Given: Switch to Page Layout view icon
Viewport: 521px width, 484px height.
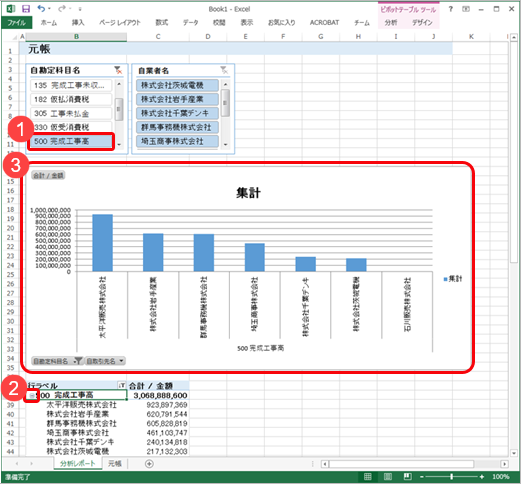Looking at the screenshot, I should tap(388, 477).
